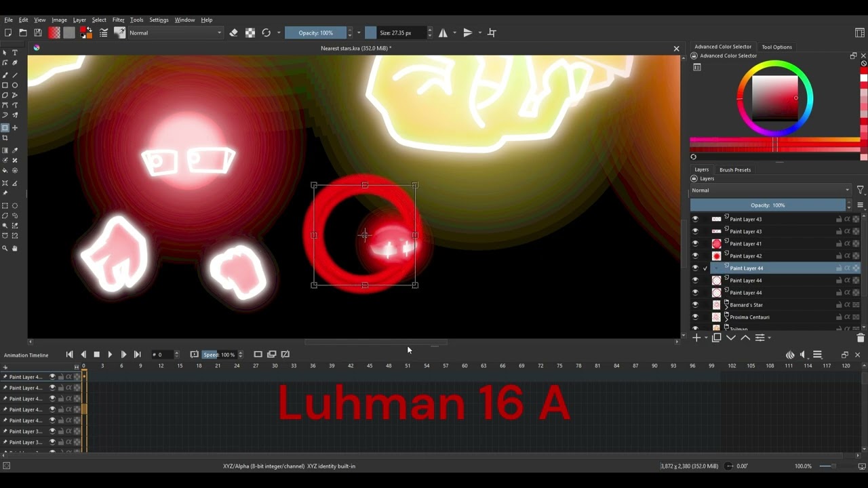The width and height of the screenshot is (868, 488).
Task: Hide Paint Layer 42 with eye icon
Action: tap(695, 256)
